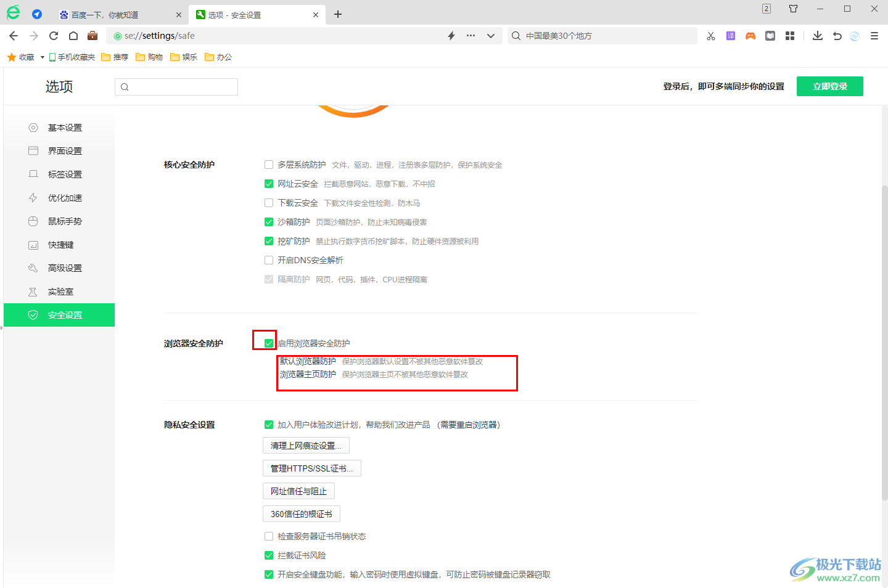The image size is (888, 588).
Task: Click the 360 browser logo
Action: [13, 12]
